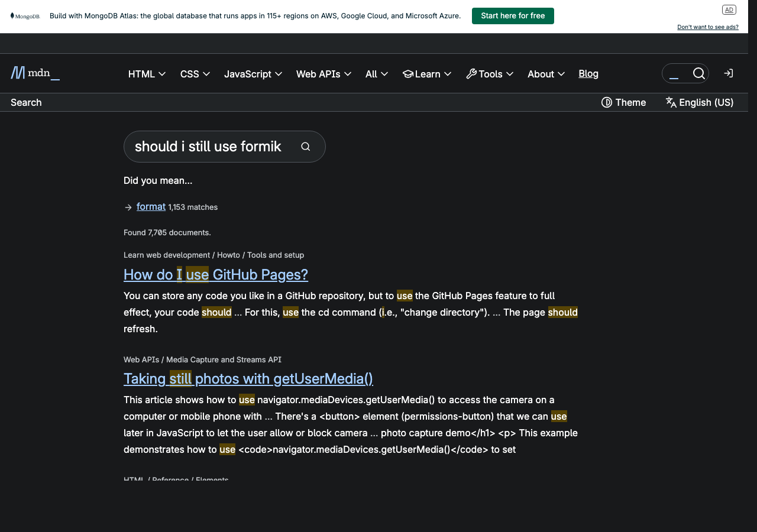Select the All navigation menu

pos(376,74)
